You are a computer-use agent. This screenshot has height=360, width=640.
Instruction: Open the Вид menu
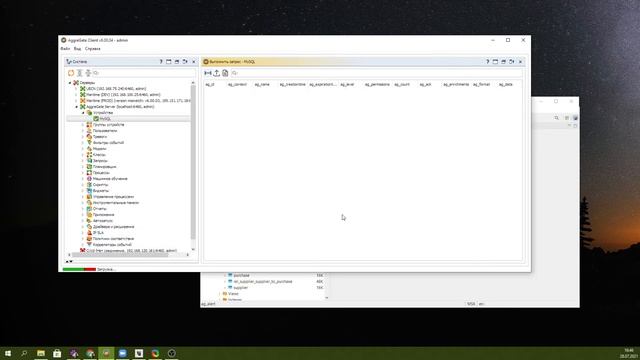77,49
